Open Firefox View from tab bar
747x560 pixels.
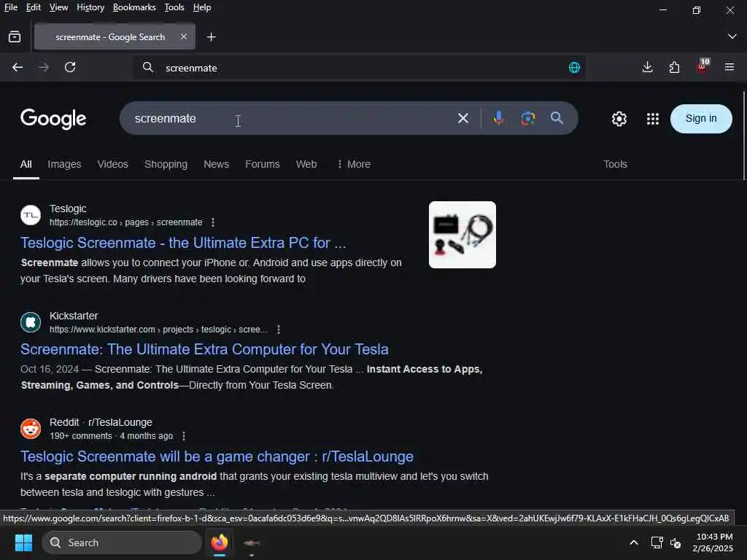coord(15,36)
